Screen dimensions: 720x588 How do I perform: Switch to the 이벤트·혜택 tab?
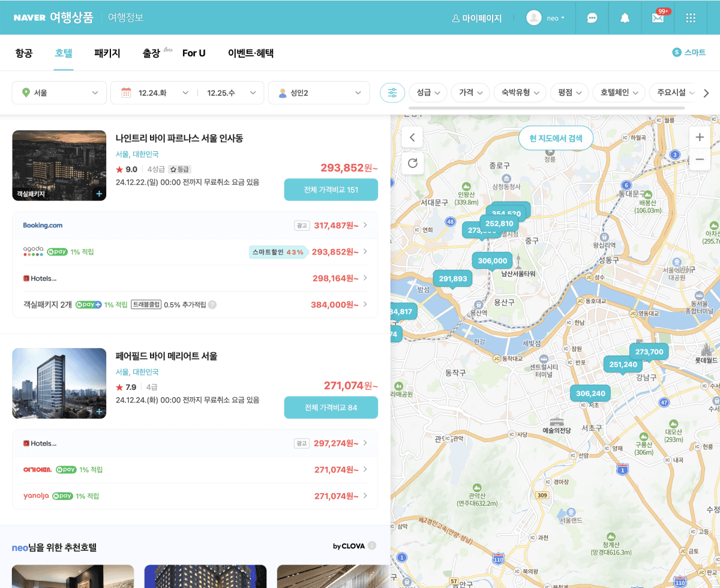[x=251, y=53]
